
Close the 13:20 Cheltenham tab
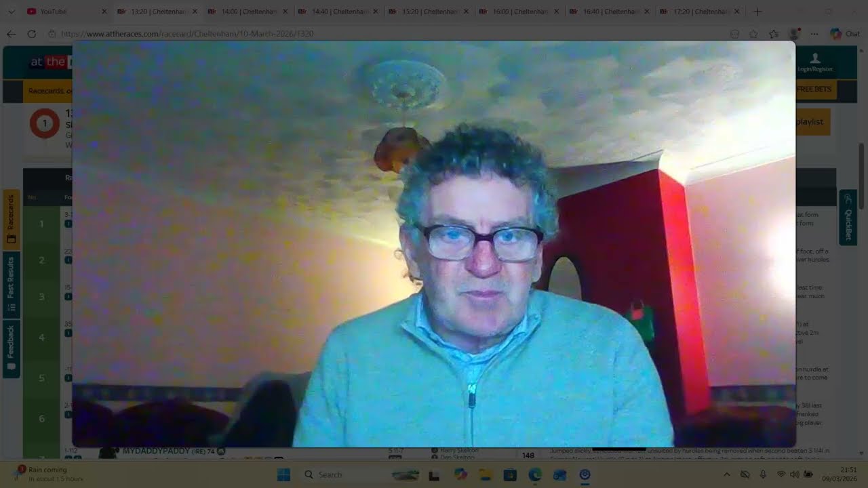pos(194,12)
